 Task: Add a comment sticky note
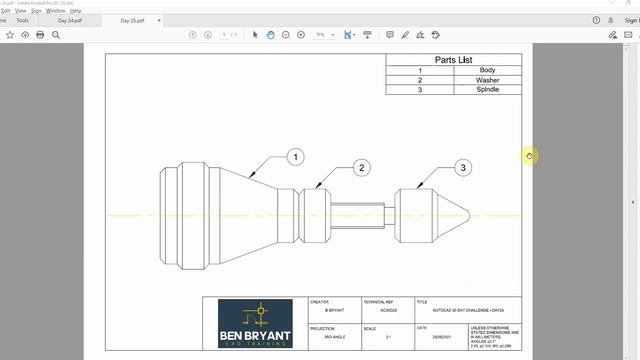[x=390, y=35]
